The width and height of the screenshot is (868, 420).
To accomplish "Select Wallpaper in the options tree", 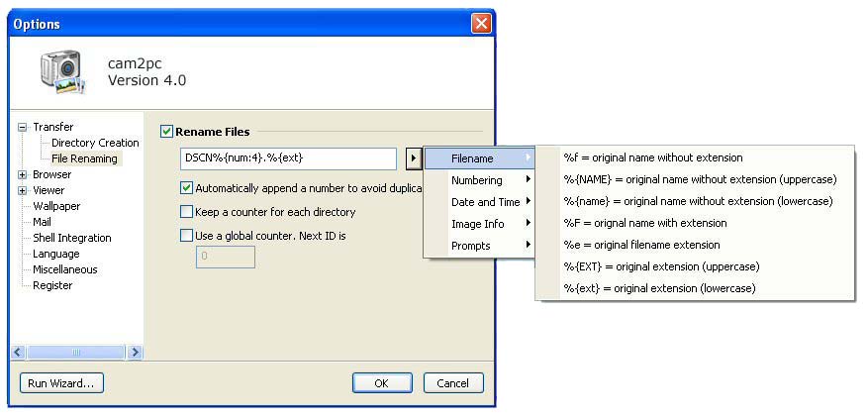I will 56,206.
